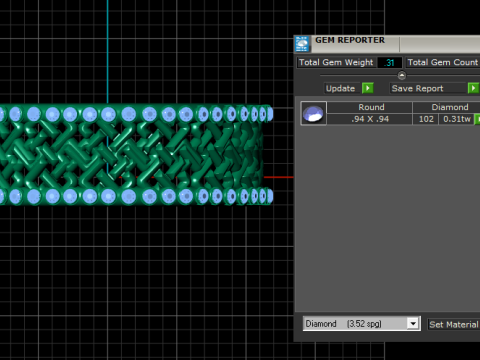
Task: Click the Gem Reporter panel icon
Action: pos(302,44)
